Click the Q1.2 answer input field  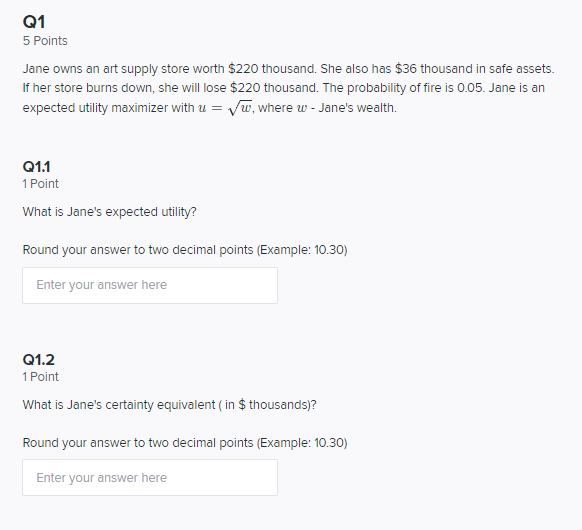click(150, 477)
